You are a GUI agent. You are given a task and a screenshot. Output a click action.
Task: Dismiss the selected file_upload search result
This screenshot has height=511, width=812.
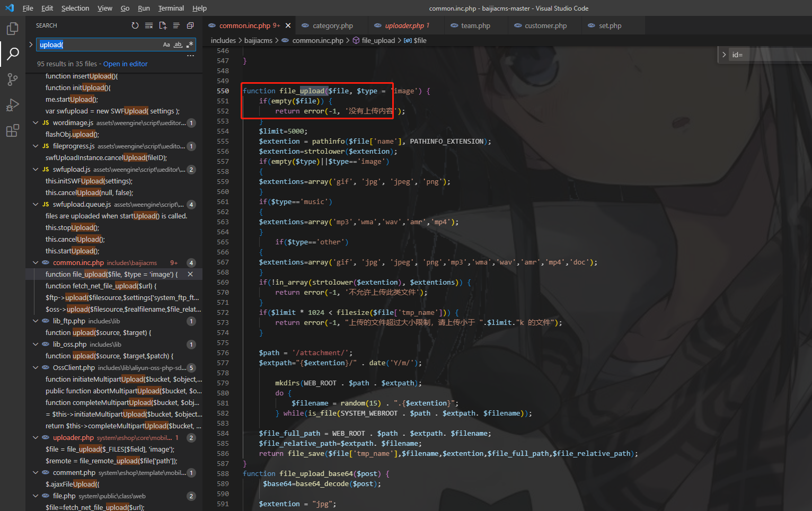click(x=190, y=274)
